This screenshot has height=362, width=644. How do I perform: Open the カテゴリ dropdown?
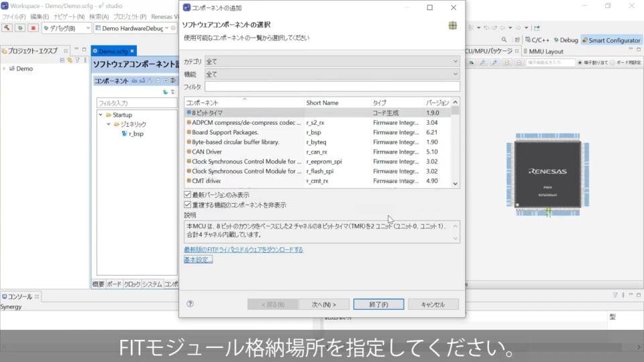click(x=332, y=62)
